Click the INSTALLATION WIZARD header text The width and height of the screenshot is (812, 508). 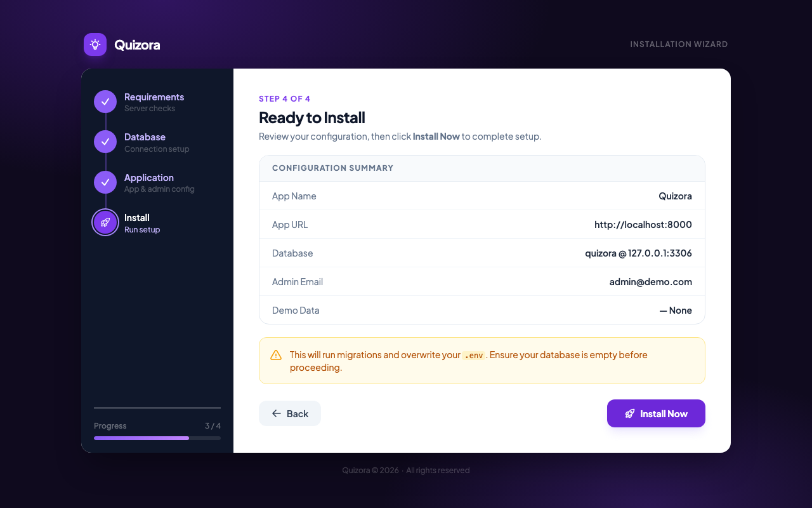pyautogui.click(x=679, y=44)
